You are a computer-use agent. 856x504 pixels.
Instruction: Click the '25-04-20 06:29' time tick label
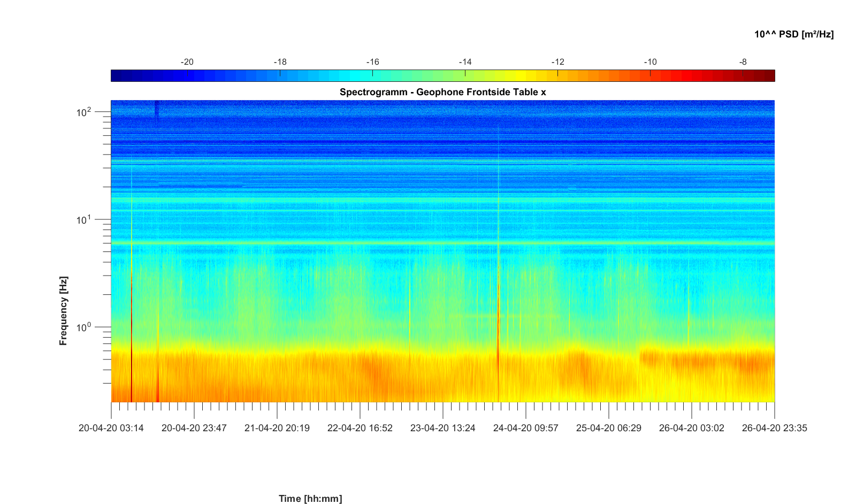(x=608, y=428)
